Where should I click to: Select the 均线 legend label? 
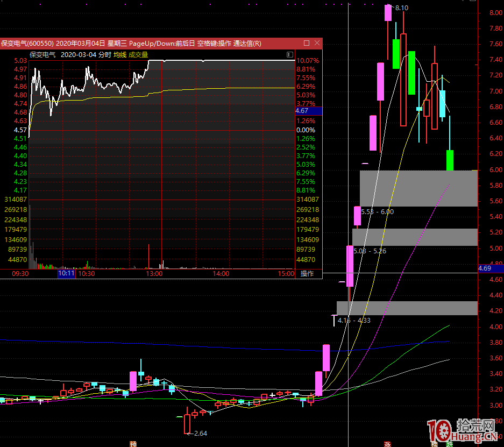119,54
